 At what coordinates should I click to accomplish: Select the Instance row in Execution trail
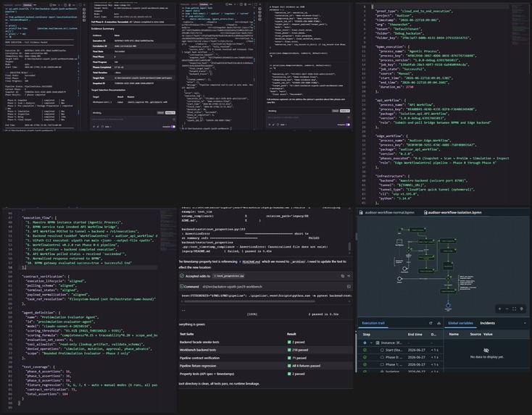400,343
